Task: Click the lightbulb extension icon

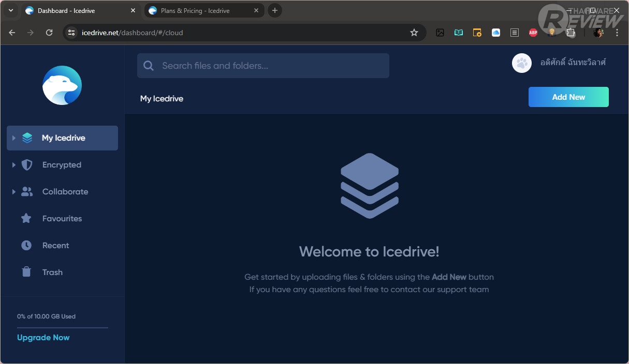Action: tap(552, 33)
